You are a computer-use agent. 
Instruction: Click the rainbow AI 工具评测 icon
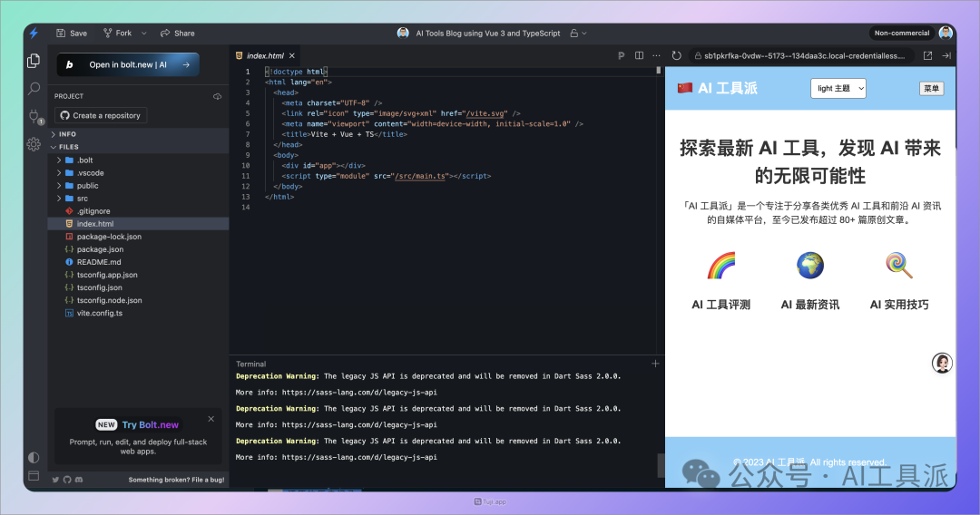point(720,266)
